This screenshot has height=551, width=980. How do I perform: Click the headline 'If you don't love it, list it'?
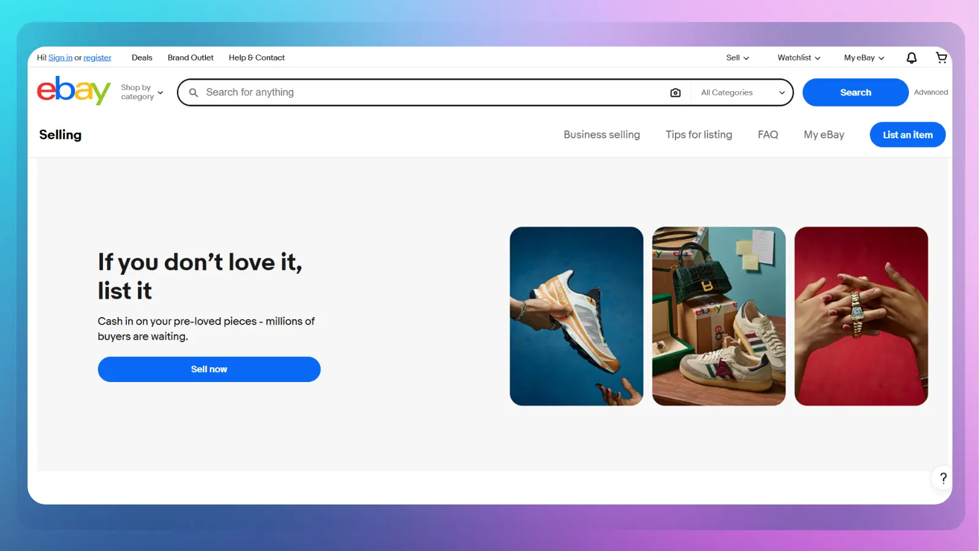tap(200, 276)
